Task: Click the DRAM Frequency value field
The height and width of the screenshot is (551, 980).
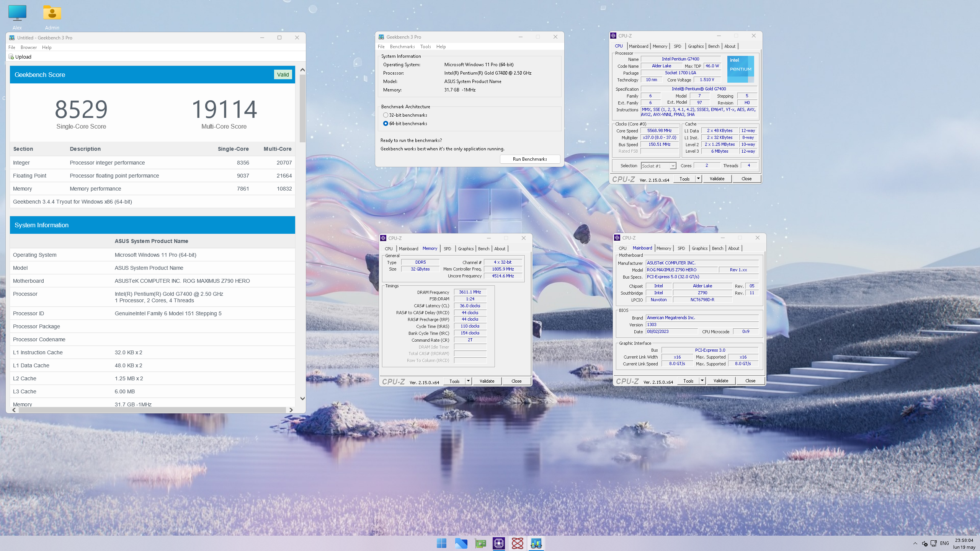Action: click(x=470, y=292)
